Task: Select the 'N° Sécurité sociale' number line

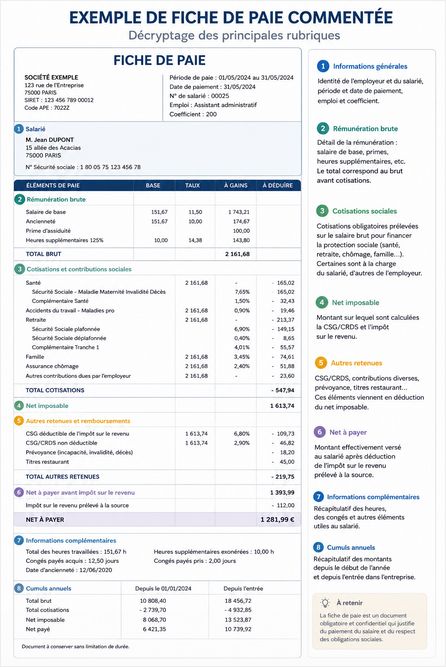Action: pyautogui.click(x=83, y=167)
